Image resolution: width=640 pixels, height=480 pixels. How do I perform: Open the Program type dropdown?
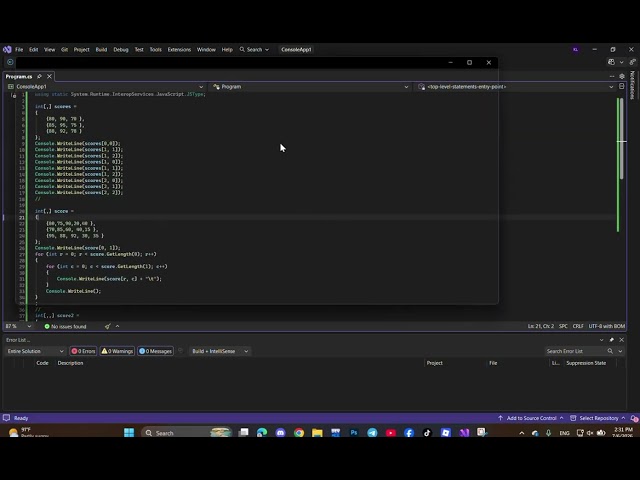pyautogui.click(x=310, y=87)
